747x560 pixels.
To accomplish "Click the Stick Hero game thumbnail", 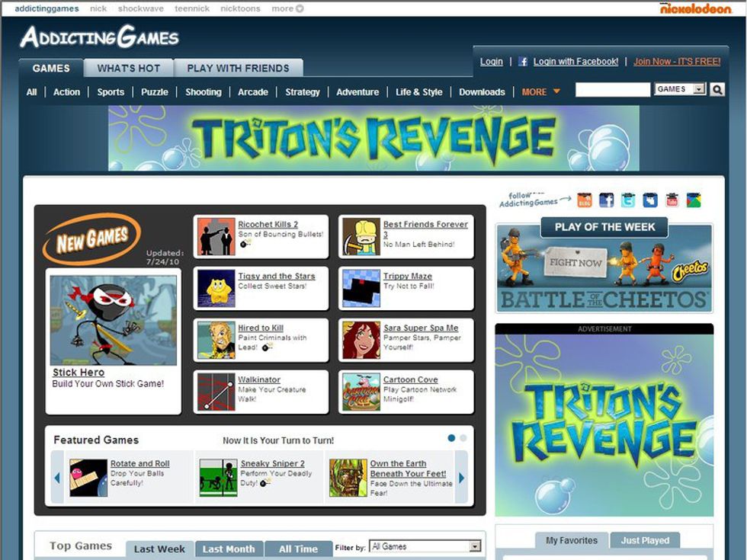I will (x=114, y=320).
